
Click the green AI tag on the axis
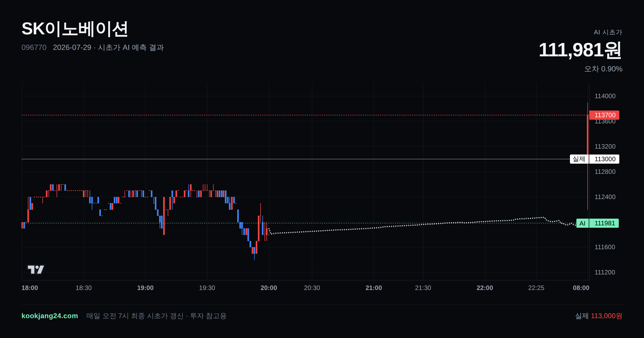[583, 223]
